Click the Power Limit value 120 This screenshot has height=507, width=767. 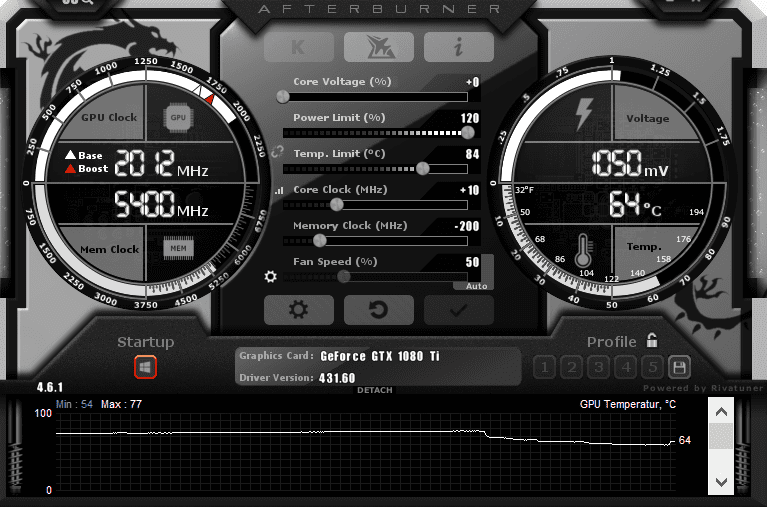(470, 118)
